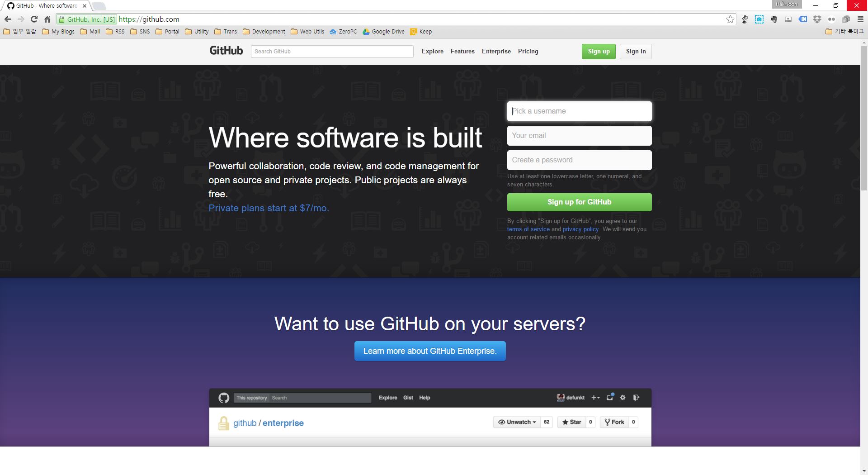The height and width of the screenshot is (475, 868).
Task: Open the Dropbox extension icon
Action: click(817, 19)
